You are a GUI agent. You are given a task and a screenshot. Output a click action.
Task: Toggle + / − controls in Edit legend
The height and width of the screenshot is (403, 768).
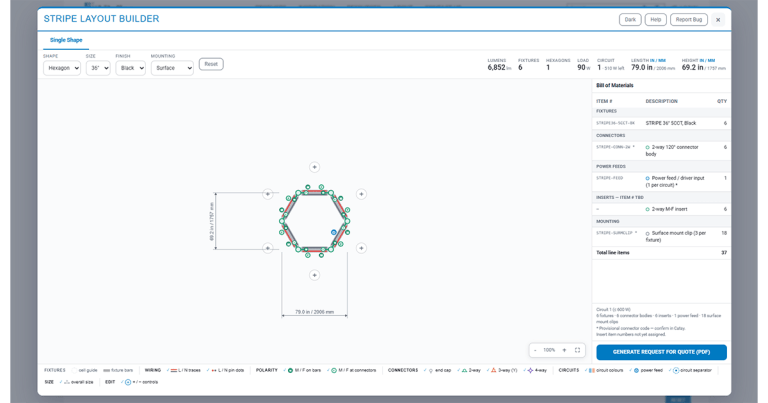point(140,382)
